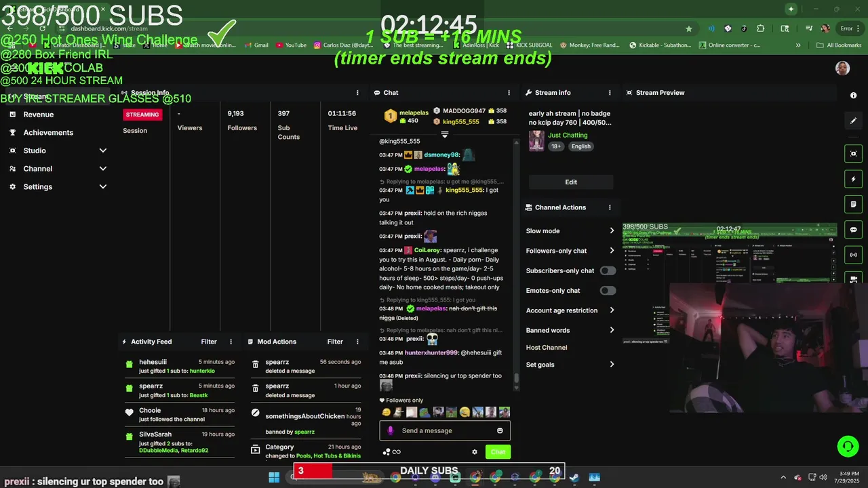Open the Chat panel three-dot menu
This screenshot has width=868, height=488.
[509, 93]
